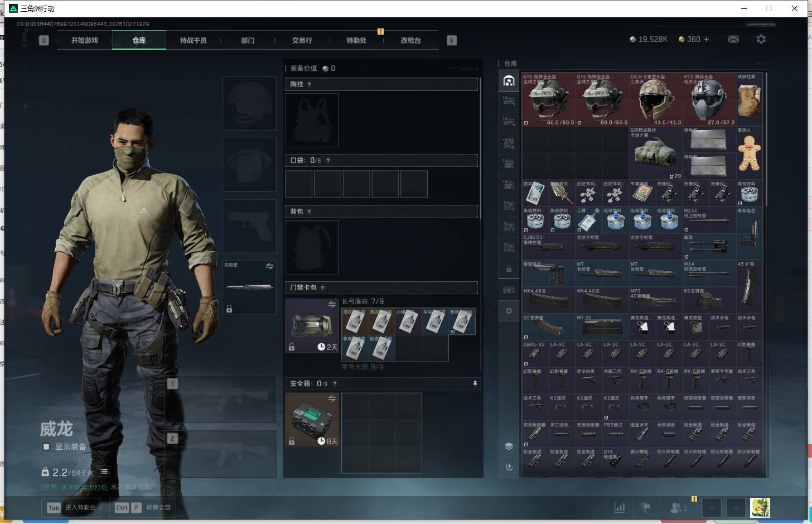Click the empty backpack slot
Viewport: 812px width, 524px height.
coord(312,247)
